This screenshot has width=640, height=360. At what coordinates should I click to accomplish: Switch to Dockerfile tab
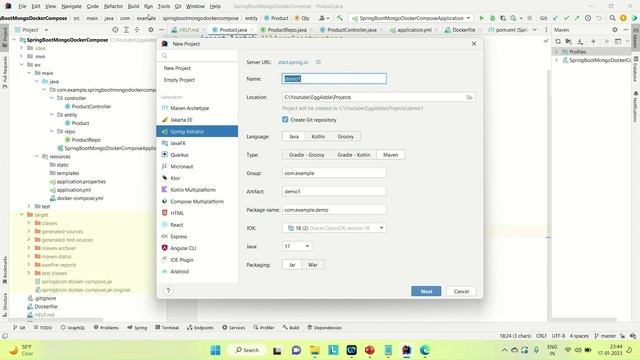463,30
